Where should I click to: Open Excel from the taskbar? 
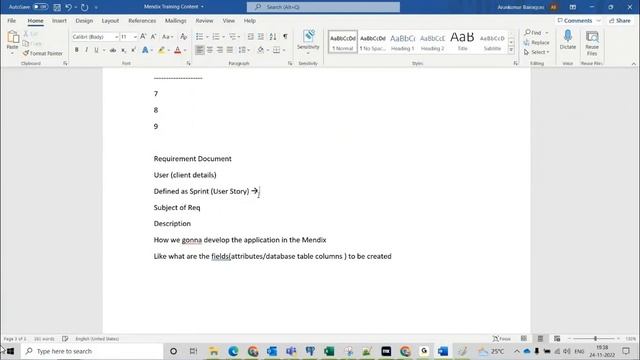(329, 351)
